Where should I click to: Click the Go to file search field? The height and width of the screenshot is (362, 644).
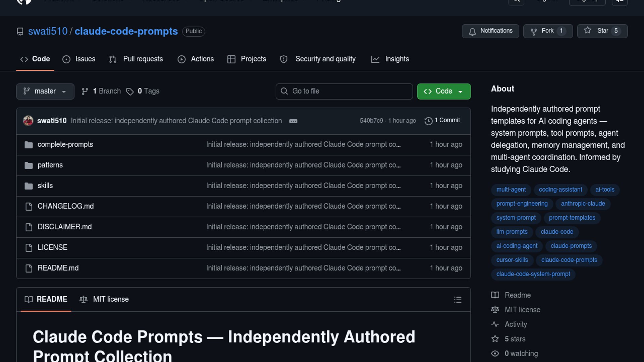344,91
